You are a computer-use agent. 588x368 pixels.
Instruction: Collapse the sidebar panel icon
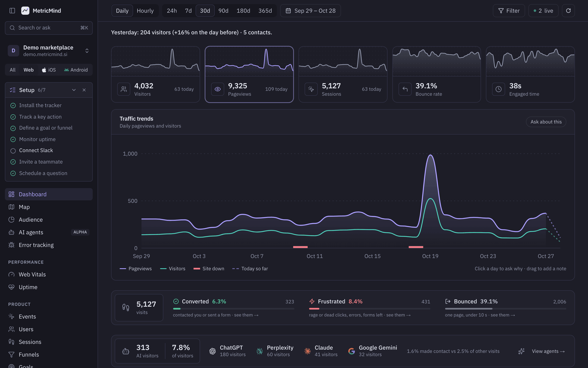click(12, 11)
